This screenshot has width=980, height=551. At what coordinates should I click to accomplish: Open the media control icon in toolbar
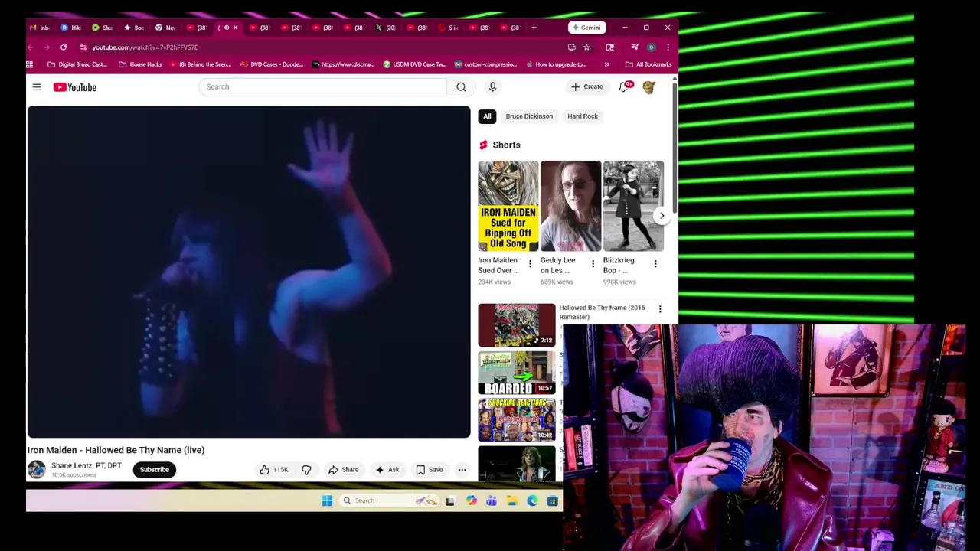point(634,47)
